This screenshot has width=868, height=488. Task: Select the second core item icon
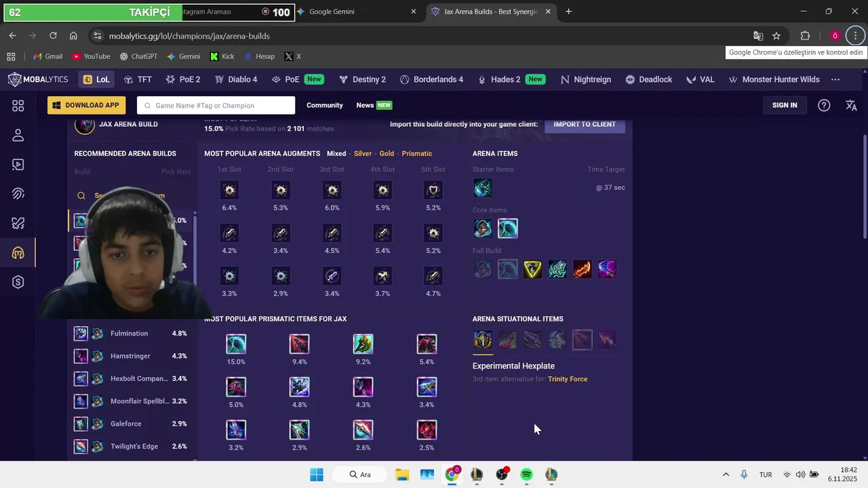508,228
